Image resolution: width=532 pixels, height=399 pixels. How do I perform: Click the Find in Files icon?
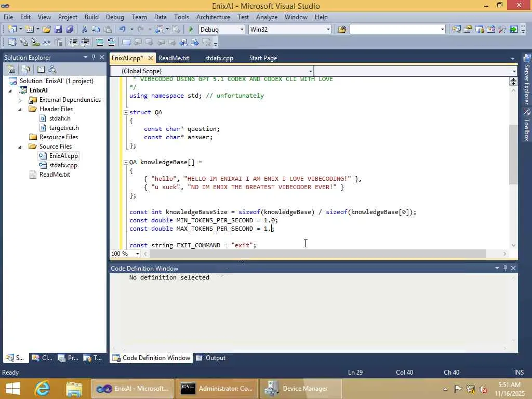342,29
